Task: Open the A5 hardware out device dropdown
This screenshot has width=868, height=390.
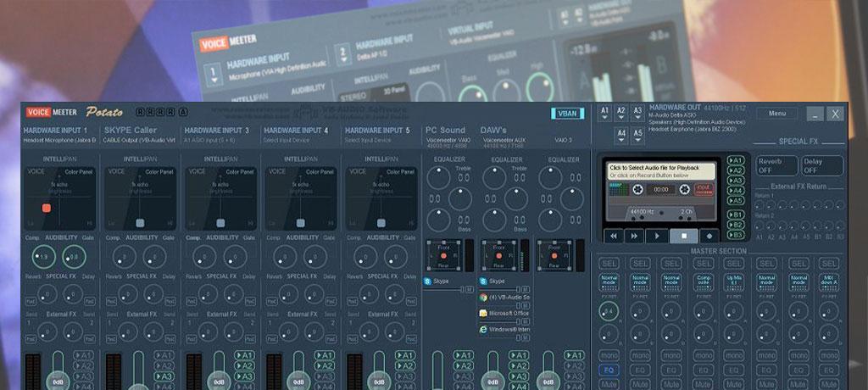Action: [x=637, y=136]
